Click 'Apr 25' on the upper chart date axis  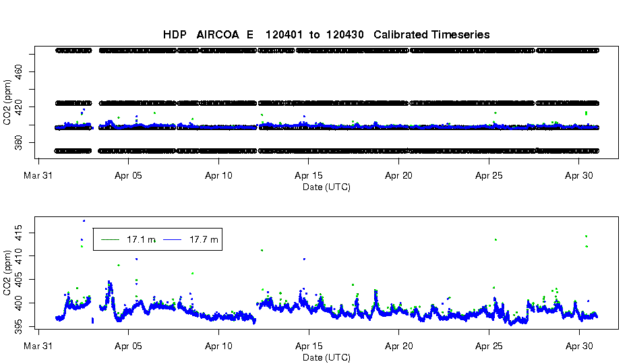point(489,175)
